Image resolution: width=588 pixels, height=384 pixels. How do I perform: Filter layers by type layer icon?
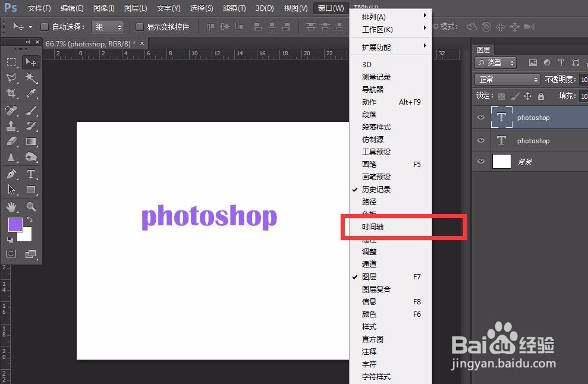tap(561, 62)
